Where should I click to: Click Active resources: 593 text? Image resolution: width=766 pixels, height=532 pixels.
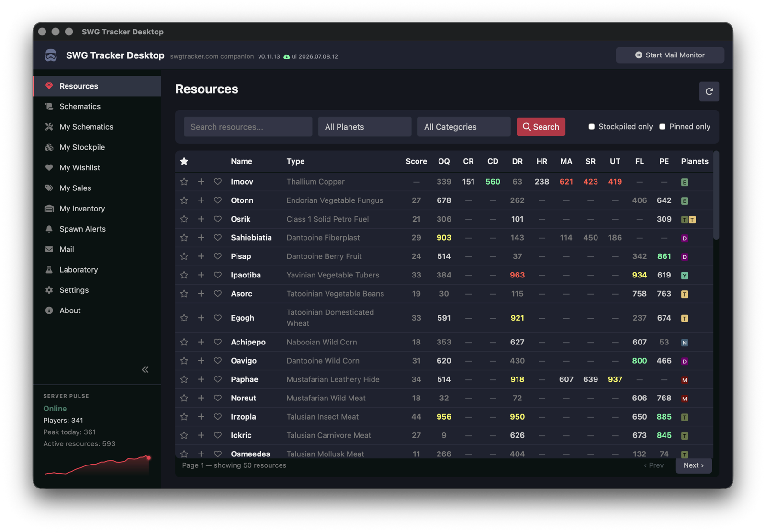tap(79, 443)
